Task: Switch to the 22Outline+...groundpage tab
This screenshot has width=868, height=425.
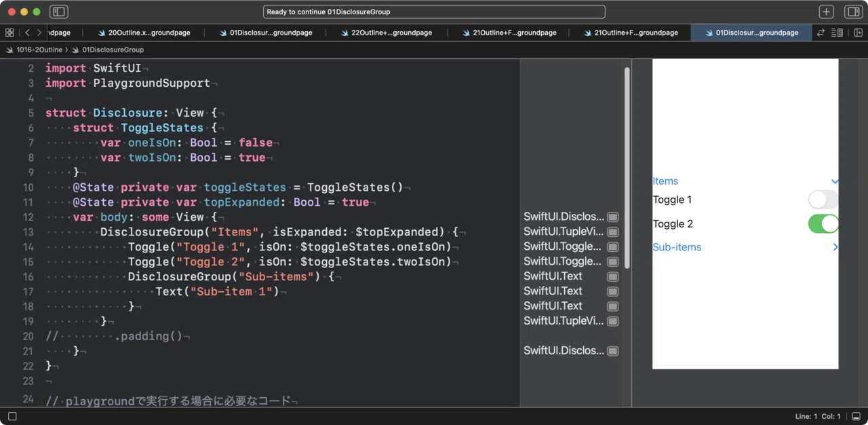Action: click(387, 33)
